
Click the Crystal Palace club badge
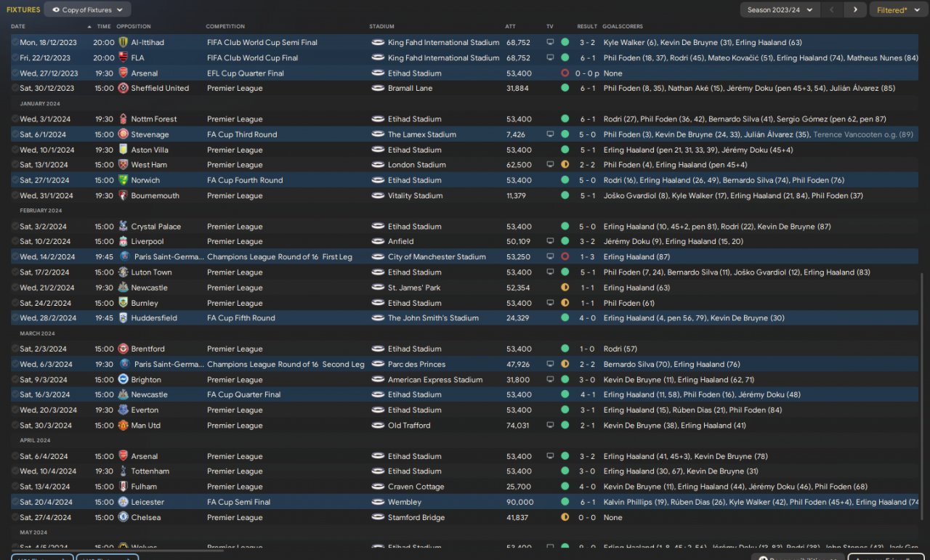point(123,227)
